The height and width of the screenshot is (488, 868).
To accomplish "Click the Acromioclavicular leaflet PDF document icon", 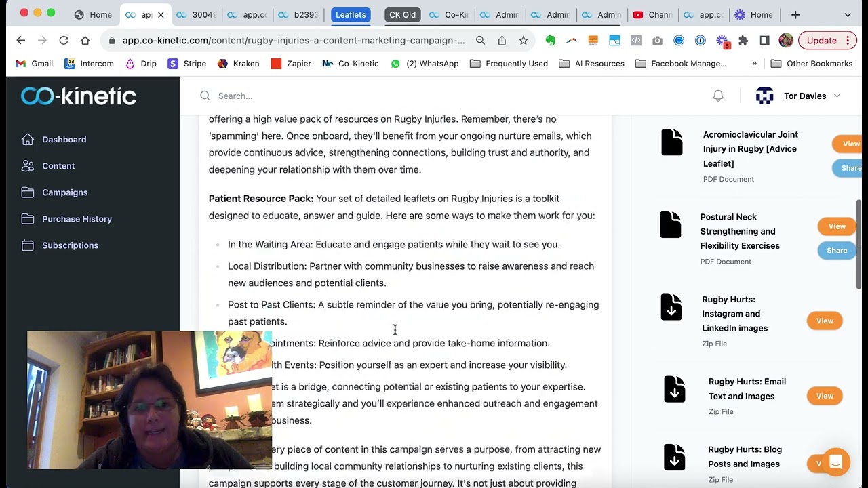I will pos(672,142).
